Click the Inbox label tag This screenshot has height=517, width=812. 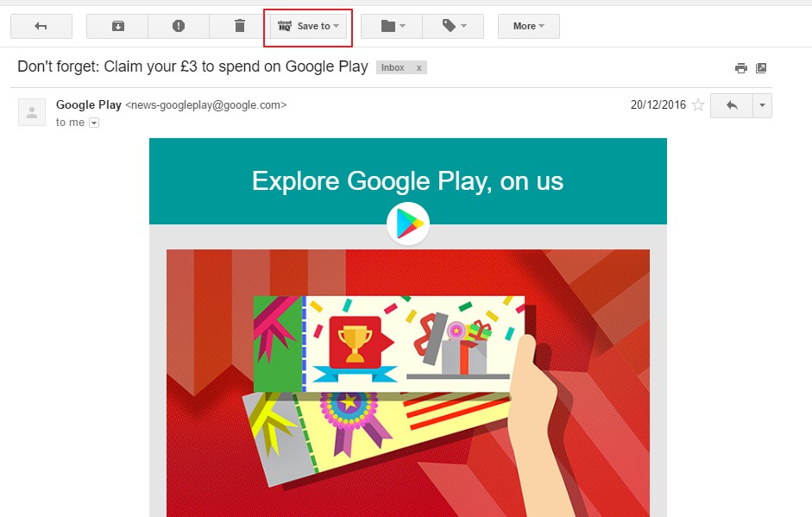[393, 68]
